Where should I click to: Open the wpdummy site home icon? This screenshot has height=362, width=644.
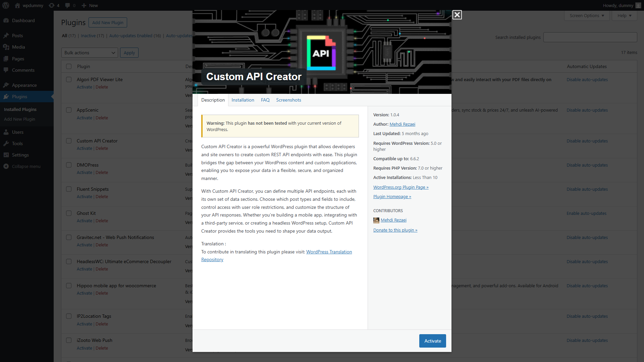[17, 5]
